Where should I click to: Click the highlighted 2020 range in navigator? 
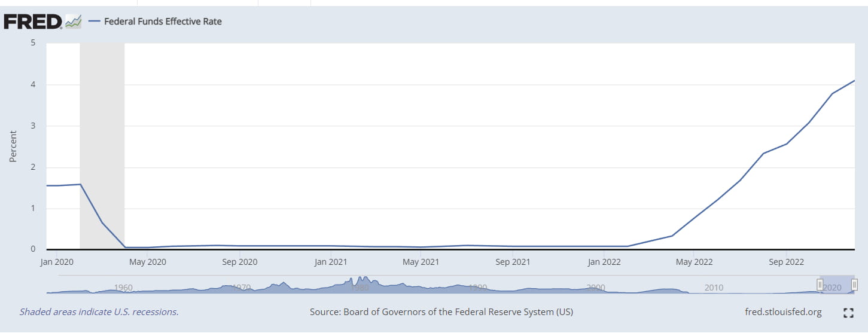click(837, 285)
